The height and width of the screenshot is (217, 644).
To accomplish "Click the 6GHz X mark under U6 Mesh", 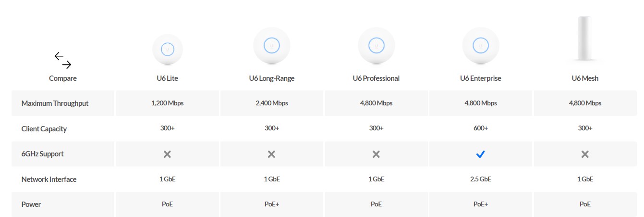I will pos(585,154).
